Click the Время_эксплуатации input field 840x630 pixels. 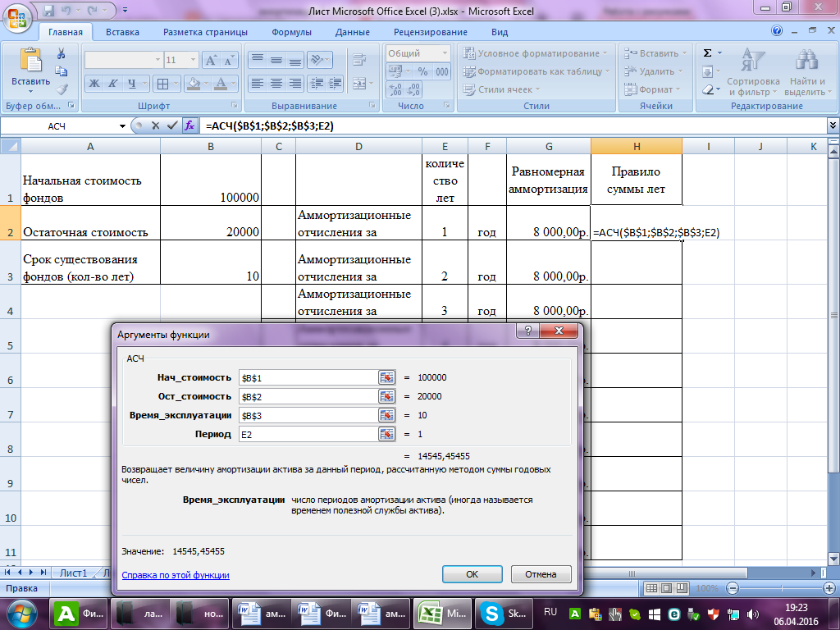(308, 416)
